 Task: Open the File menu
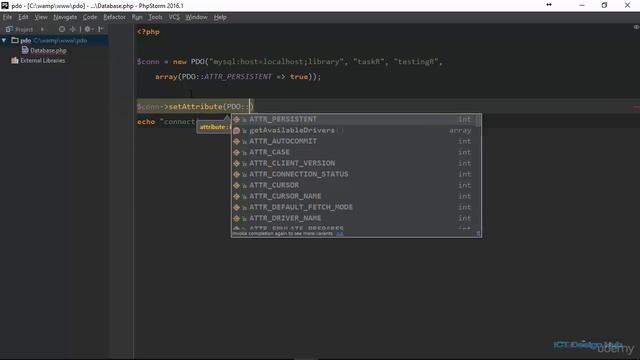(x=7, y=17)
